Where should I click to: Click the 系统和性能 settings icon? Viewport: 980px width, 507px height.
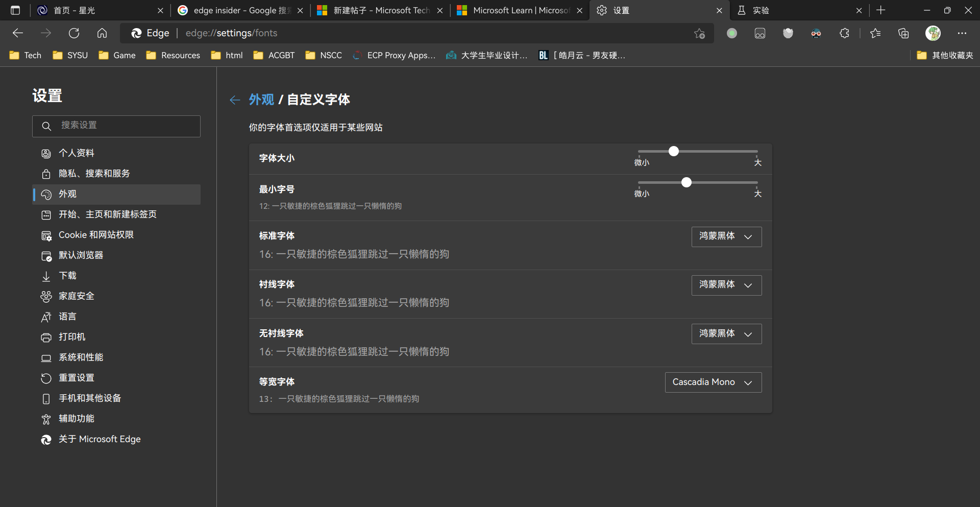pos(46,357)
